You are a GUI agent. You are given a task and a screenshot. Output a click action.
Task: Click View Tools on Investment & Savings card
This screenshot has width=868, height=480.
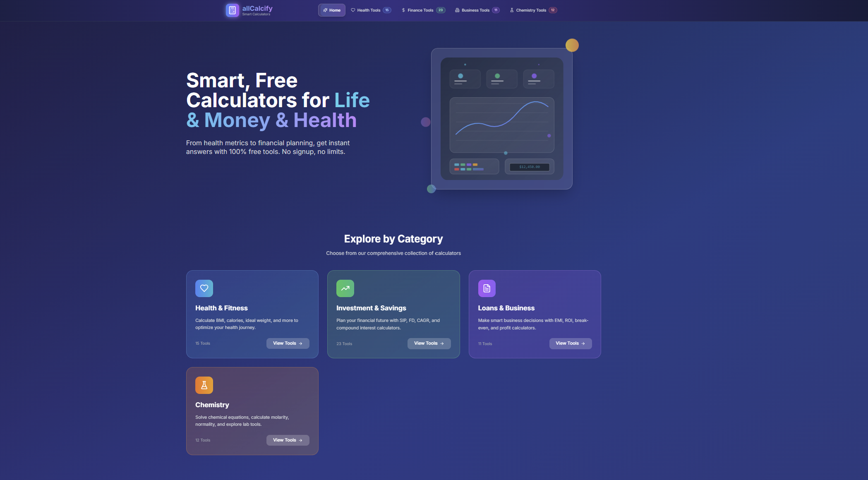pyautogui.click(x=429, y=343)
